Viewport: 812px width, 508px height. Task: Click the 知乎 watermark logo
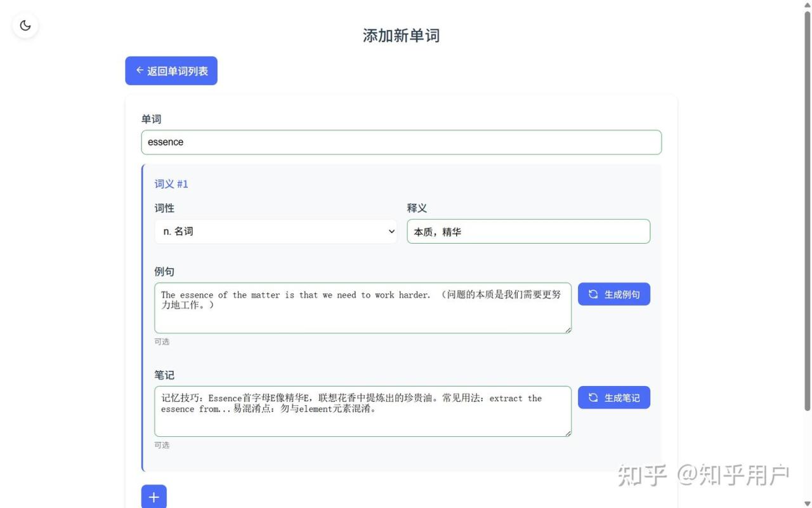(x=643, y=475)
